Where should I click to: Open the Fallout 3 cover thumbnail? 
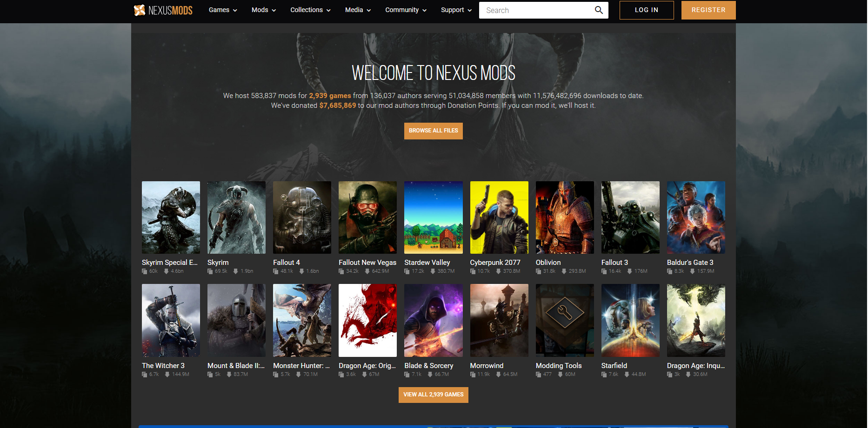coord(630,217)
